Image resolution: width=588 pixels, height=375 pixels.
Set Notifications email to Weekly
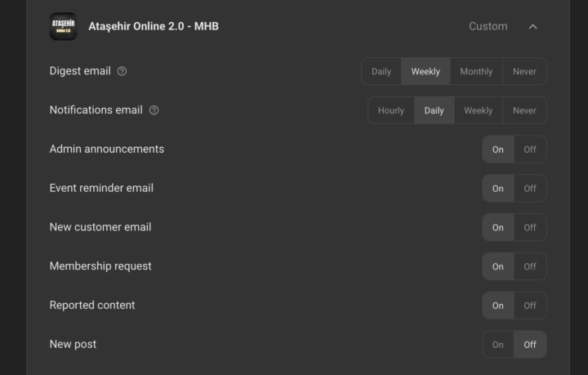pos(479,110)
